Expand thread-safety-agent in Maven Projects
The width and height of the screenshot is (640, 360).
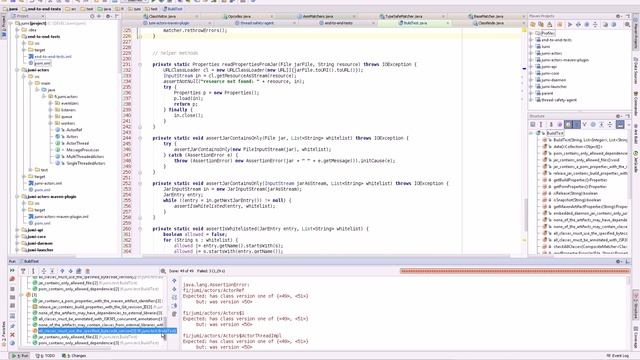tap(531, 100)
